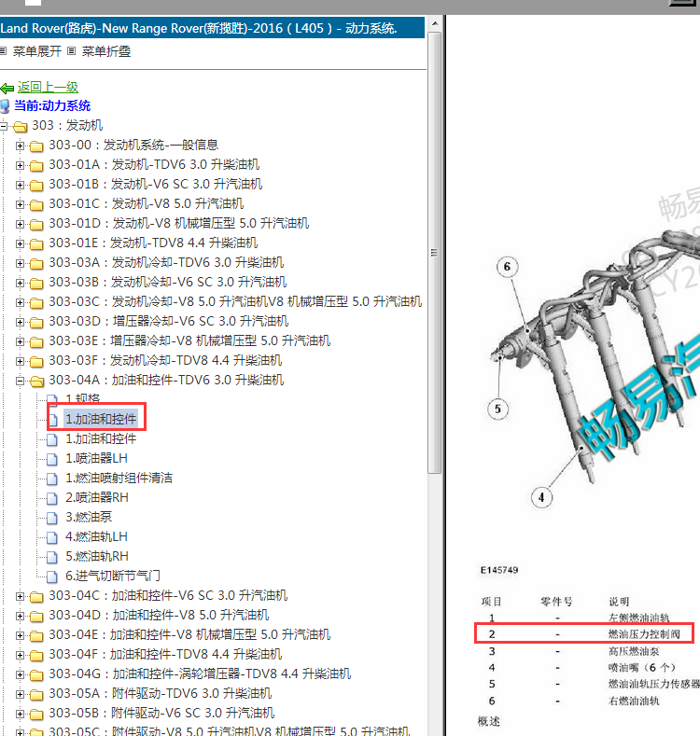
Task: Expand 303-01D V8 机械增压型 node
Action: [20, 224]
